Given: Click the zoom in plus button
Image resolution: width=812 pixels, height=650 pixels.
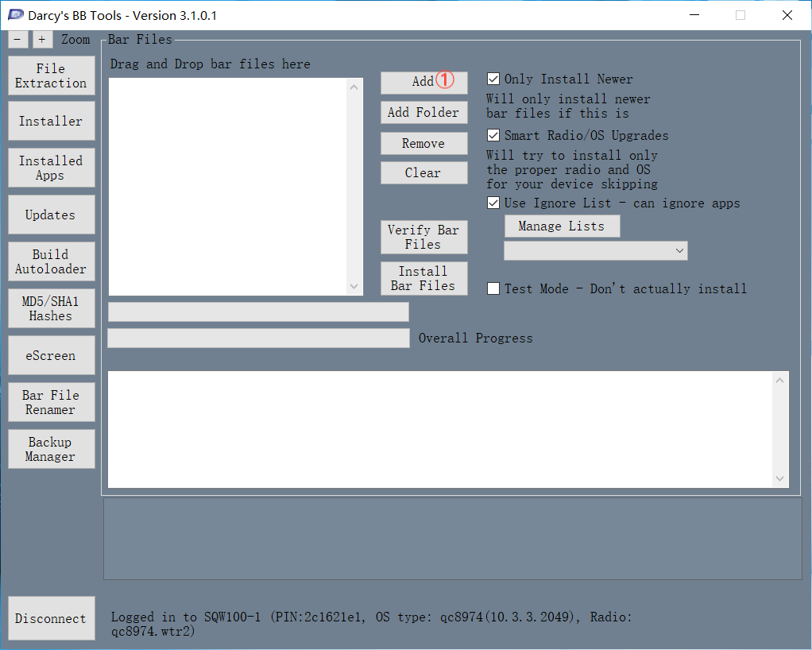Looking at the screenshot, I should 42,40.
